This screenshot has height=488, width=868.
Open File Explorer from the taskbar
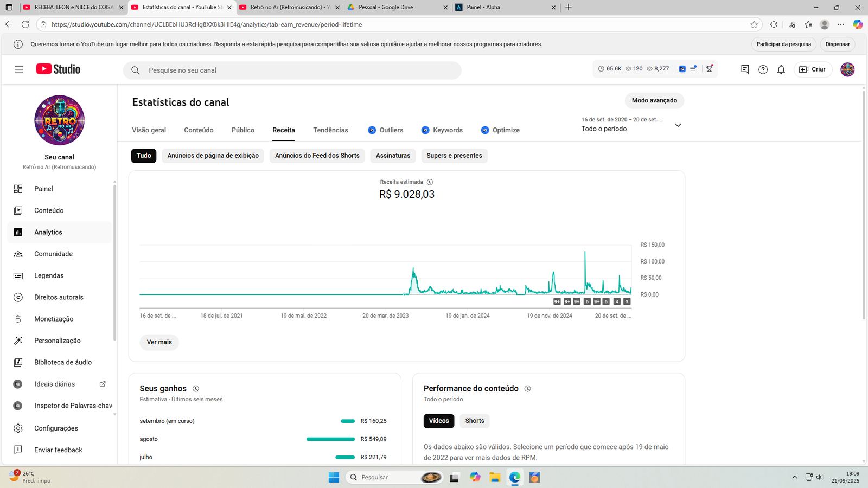(x=495, y=477)
